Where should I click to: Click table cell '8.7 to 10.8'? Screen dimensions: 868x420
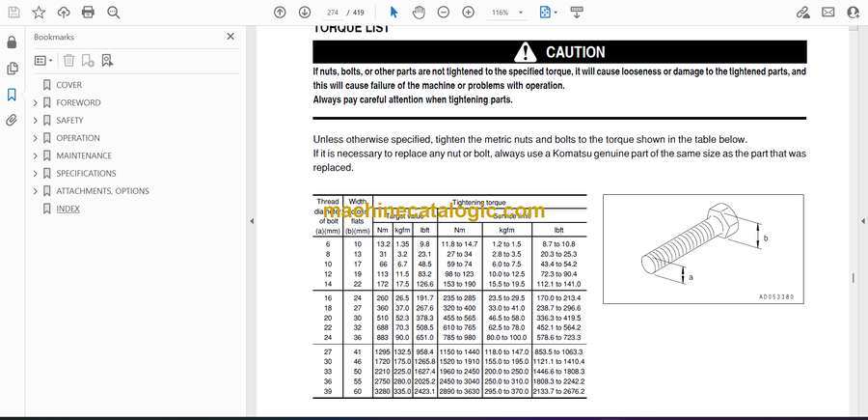[559, 244]
